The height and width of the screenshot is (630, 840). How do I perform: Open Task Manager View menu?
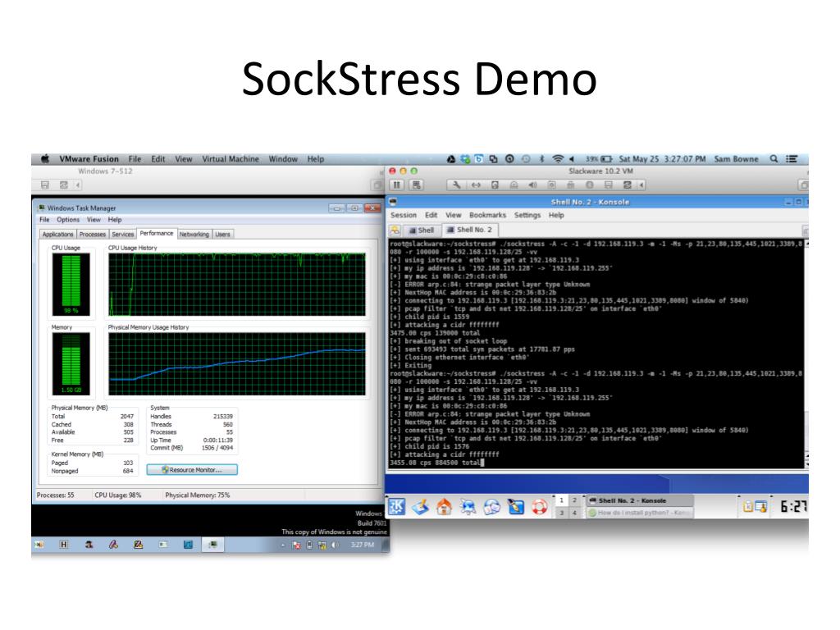tap(94, 220)
